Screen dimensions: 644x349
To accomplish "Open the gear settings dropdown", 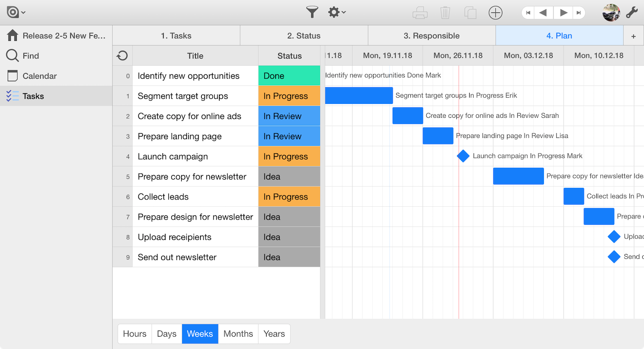I will point(337,12).
